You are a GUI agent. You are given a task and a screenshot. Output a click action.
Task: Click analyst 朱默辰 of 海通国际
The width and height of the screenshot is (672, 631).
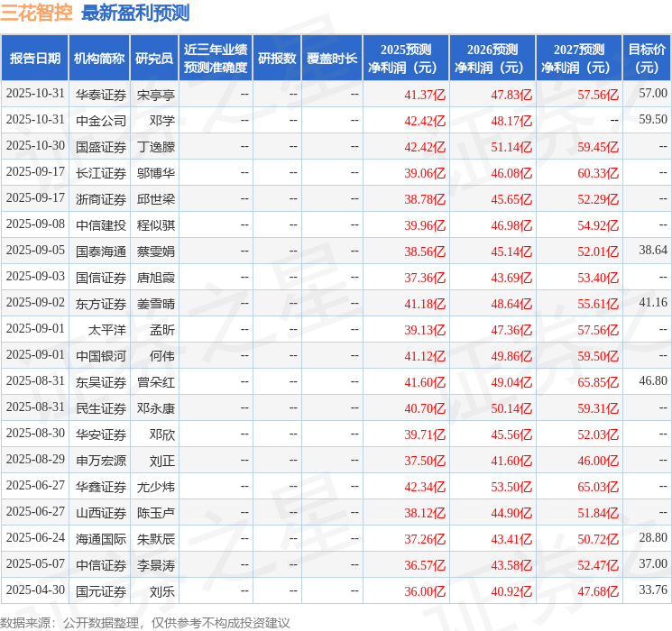pyautogui.click(x=155, y=539)
